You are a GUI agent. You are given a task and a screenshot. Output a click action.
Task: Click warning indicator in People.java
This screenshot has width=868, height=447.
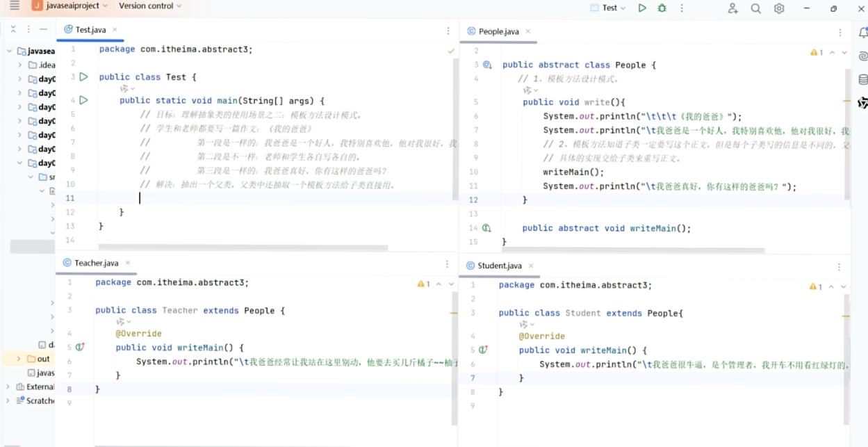(x=817, y=53)
